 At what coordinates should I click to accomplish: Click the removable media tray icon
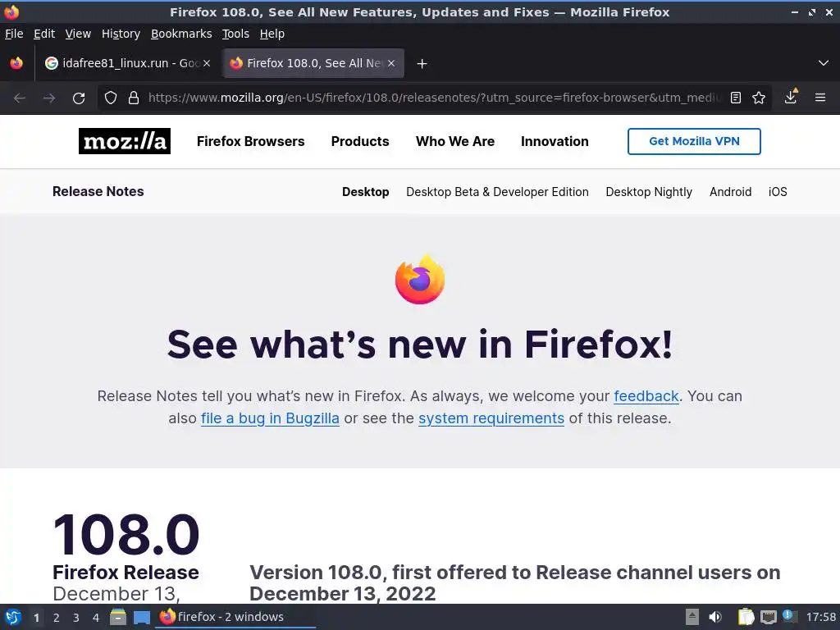[x=692, y=617]
